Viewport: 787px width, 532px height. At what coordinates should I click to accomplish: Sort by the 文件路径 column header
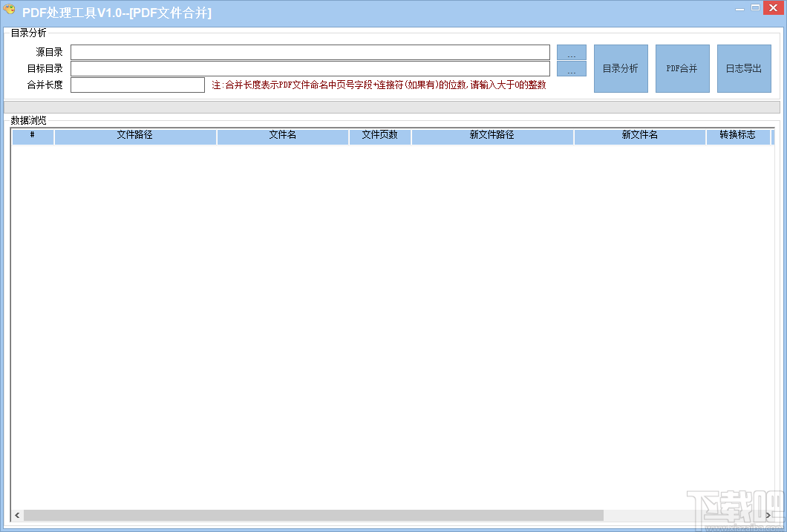tap(134, 136)
